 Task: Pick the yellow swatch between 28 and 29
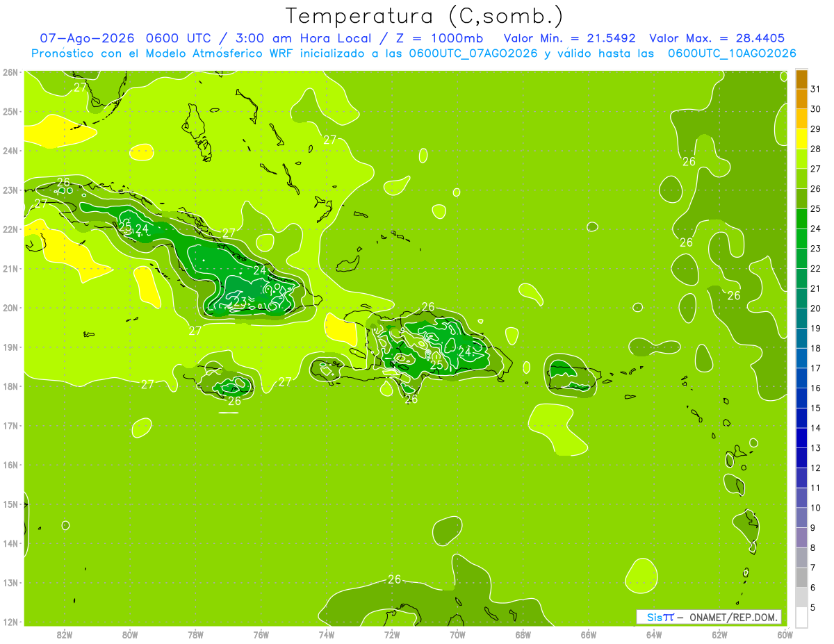pyautogui.click(x=802, y=138)
